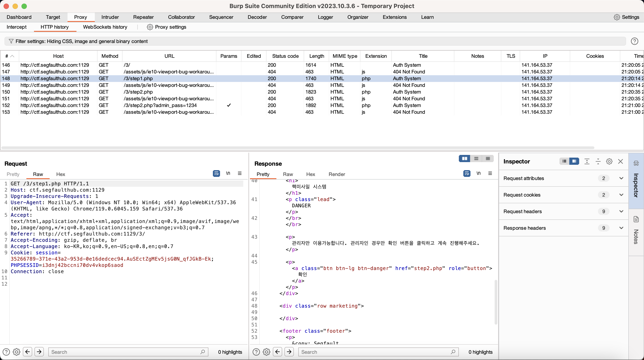The image size is (644, 360).
Task: Go to next match in Request search
Action: 39,352
